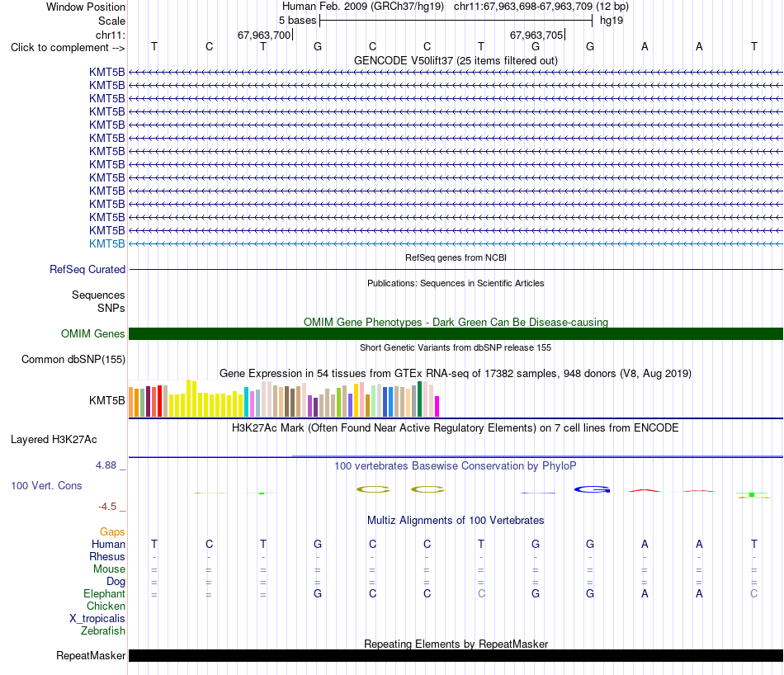Image resolution: width=784 pixels, height=675 pixels.
Task: Select the Human alignment row label
Action: pos(108,544)
